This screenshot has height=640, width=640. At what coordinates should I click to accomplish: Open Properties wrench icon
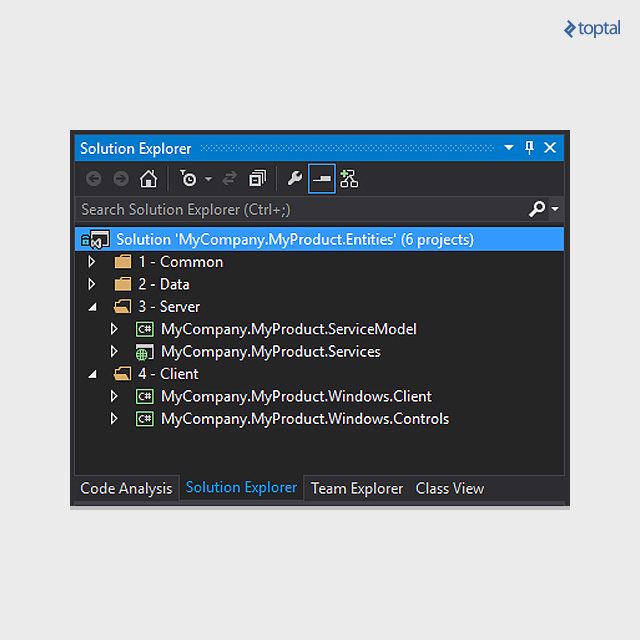(295, 179)
